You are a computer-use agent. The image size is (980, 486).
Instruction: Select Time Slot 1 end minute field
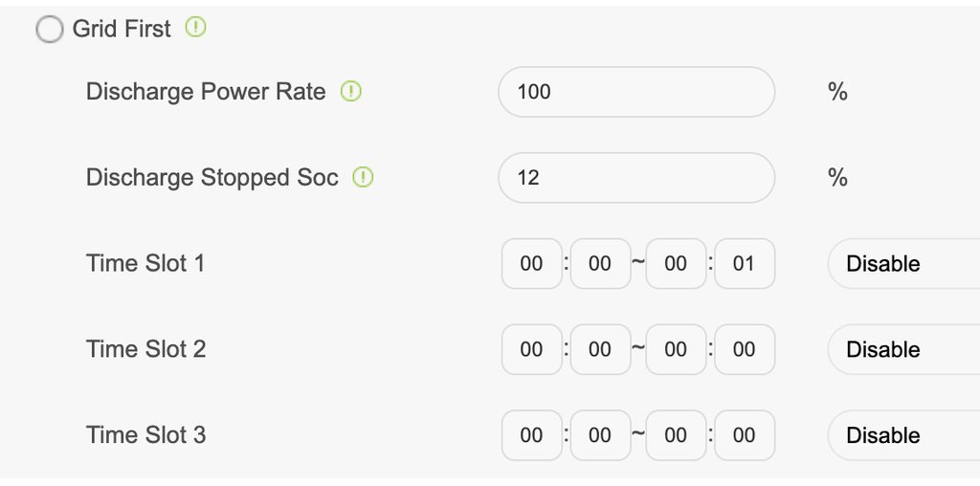[744, 263]
